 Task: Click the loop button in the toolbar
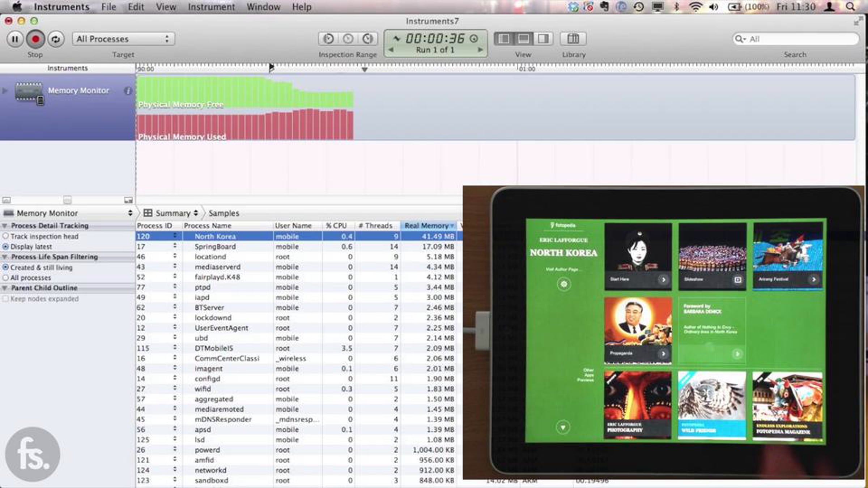coord(55,39)
